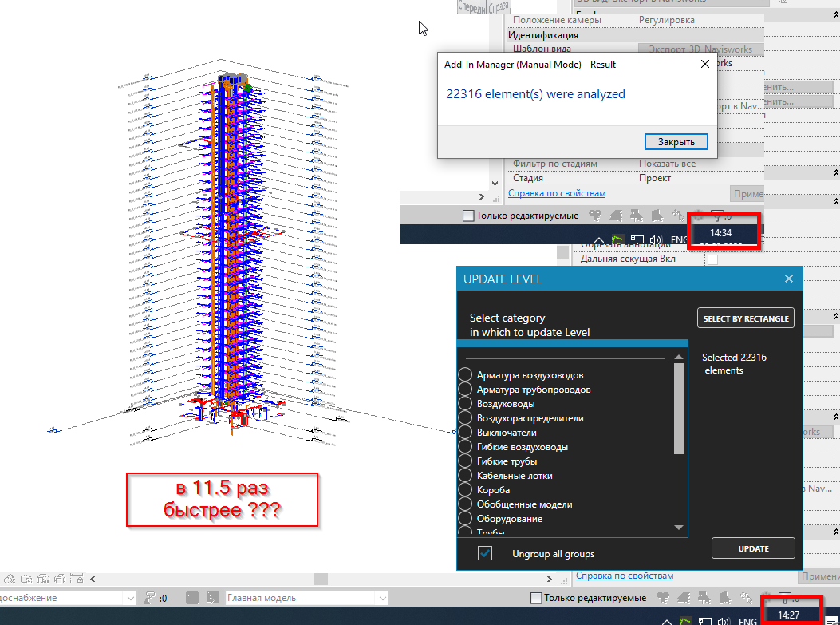Open Справка по свойствам link under Стадия
The image size is (840, 625).
557,193
